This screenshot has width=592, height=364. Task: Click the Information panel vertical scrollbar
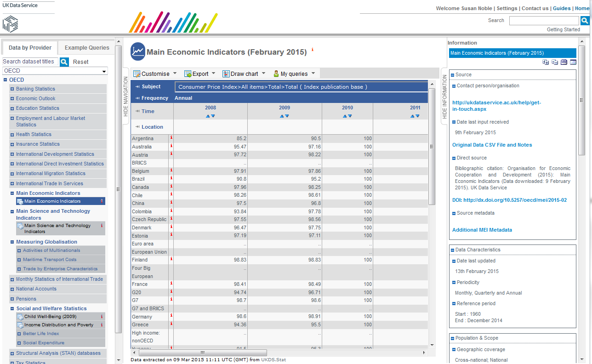coord(581,100)
